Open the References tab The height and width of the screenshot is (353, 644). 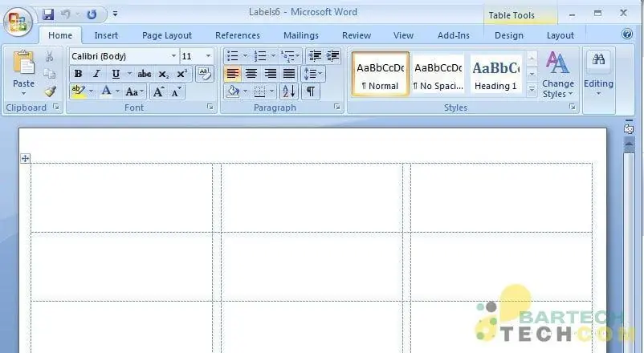click(238, 35)
